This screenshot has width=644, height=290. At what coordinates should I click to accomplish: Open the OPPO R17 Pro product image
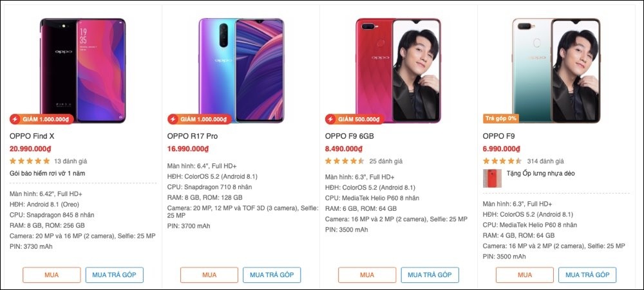coord(241,70)
